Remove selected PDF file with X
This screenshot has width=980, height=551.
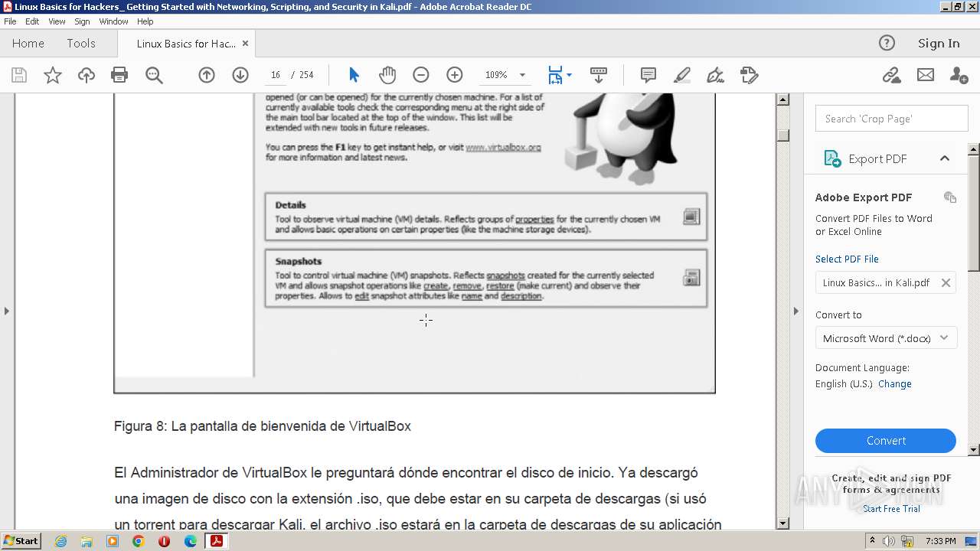pyautogui.click(x=946, y=282)
